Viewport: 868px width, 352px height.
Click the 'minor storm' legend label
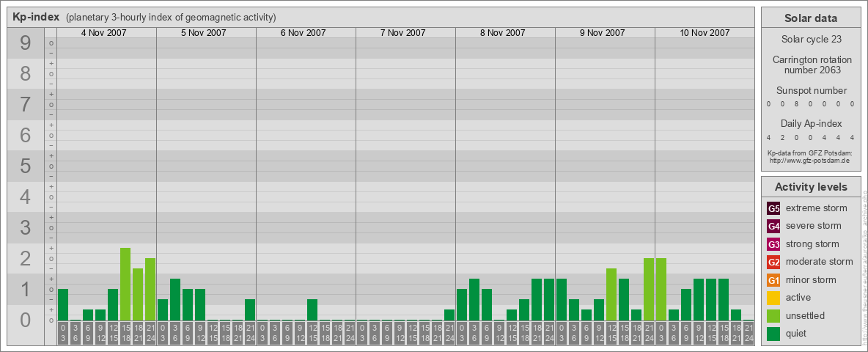coord(811,279)
